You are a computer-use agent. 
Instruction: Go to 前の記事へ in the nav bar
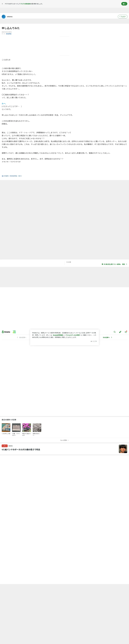21,337
